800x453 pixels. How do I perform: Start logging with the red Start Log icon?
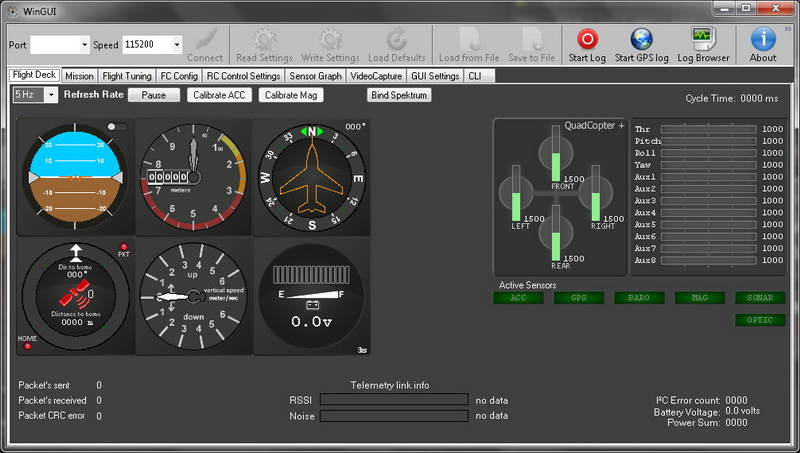[x=587, y=39]
